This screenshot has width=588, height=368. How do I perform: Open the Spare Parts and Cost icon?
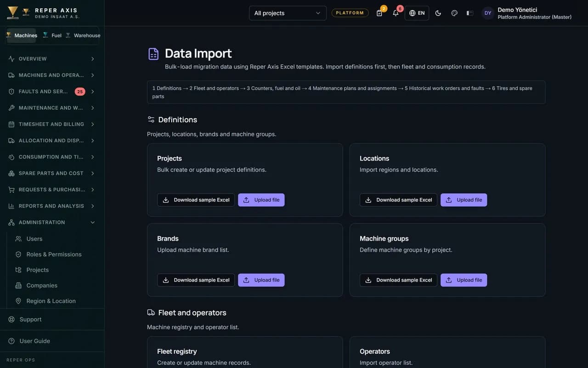[11, 173]
